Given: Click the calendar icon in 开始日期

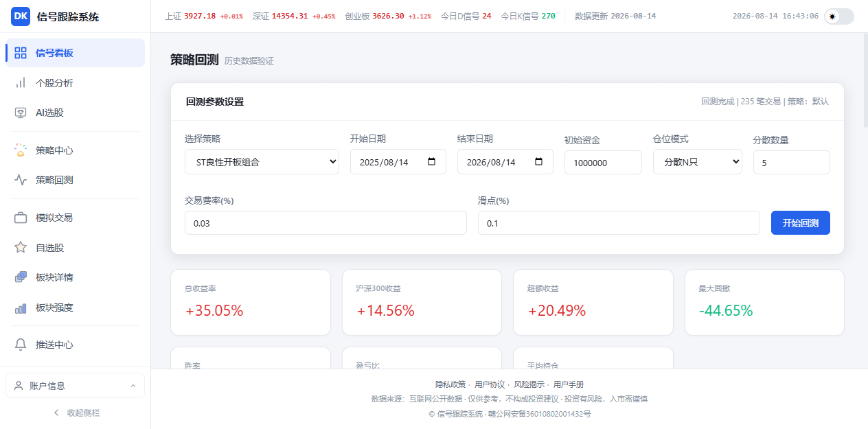Looking at the screenshot, I should (x=431, y=162).
